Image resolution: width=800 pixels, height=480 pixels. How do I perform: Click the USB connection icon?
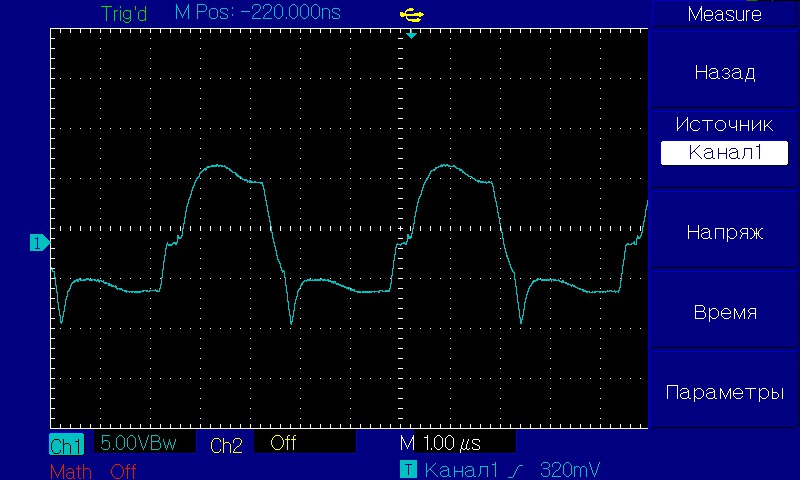pyautogui.click(x=410, y=14)
